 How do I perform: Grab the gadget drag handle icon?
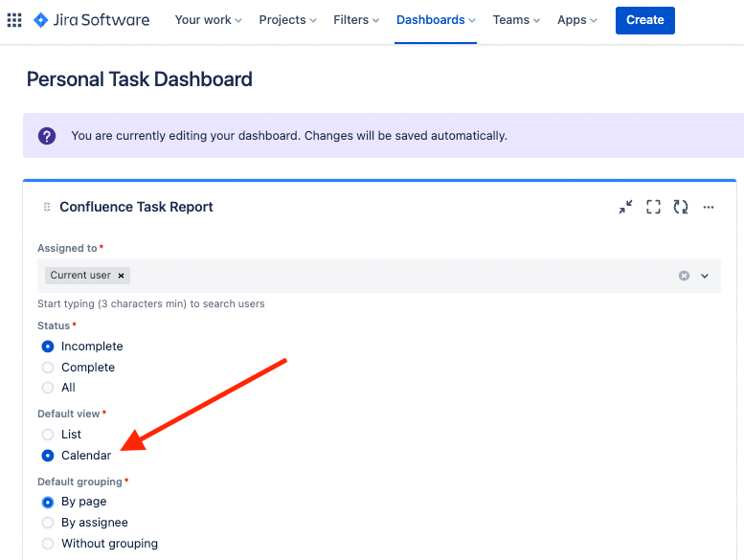click(47, 207)
